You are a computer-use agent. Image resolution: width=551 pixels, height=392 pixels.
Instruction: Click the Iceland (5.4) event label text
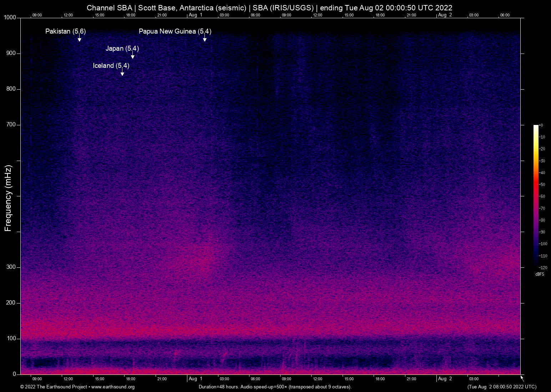point(111,66)
